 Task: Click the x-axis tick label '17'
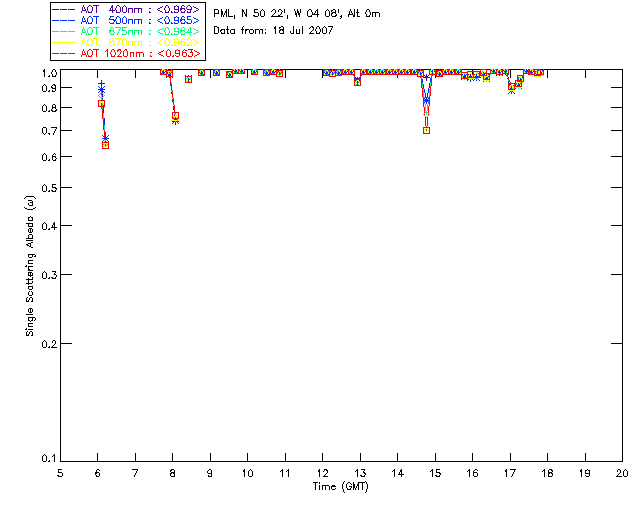coord(510,473)
